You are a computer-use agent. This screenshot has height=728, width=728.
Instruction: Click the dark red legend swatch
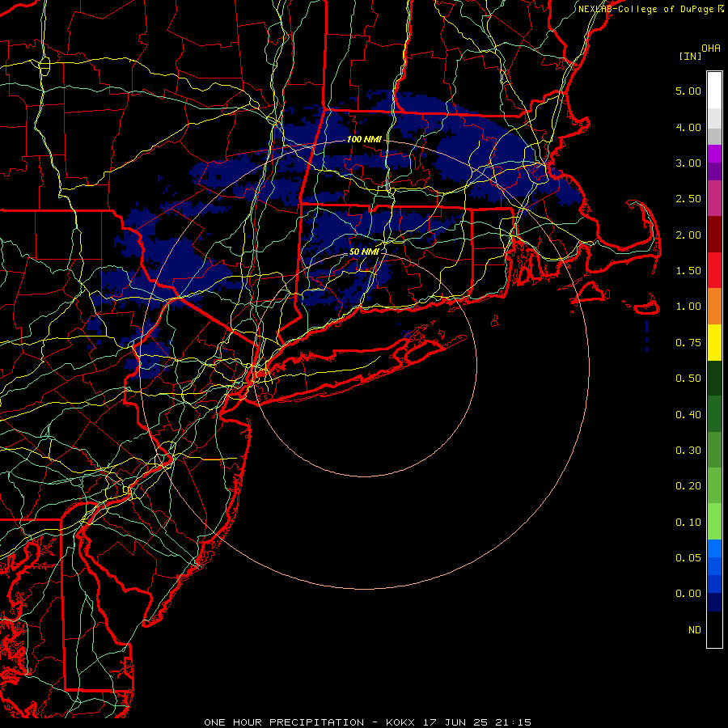(x=714, y=235)
